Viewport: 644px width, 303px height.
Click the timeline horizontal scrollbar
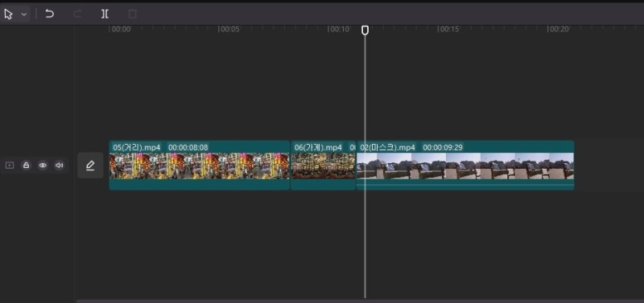point(360,301)
